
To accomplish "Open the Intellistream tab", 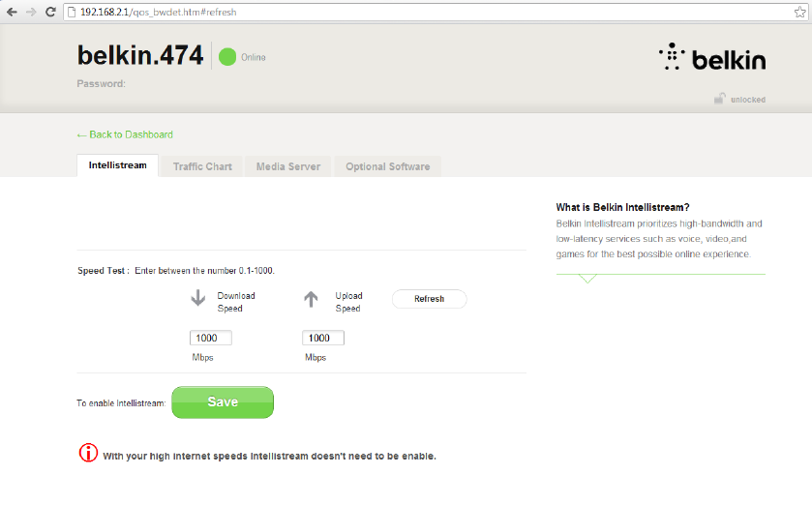I will click(117, 165).
